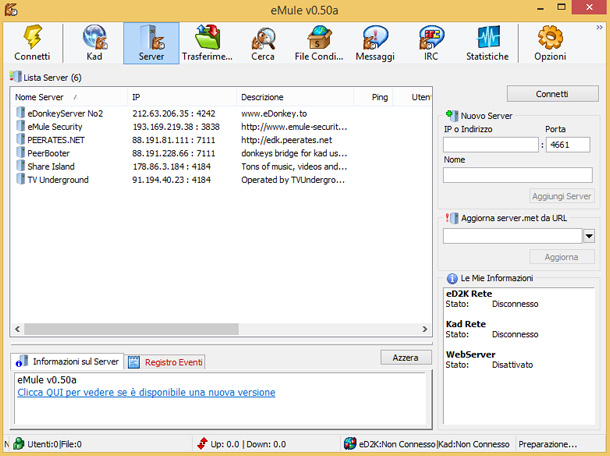This screenshot has width=610, height=456.
Task: Click the scroll right arrow of server list
Action: [425, 329]
